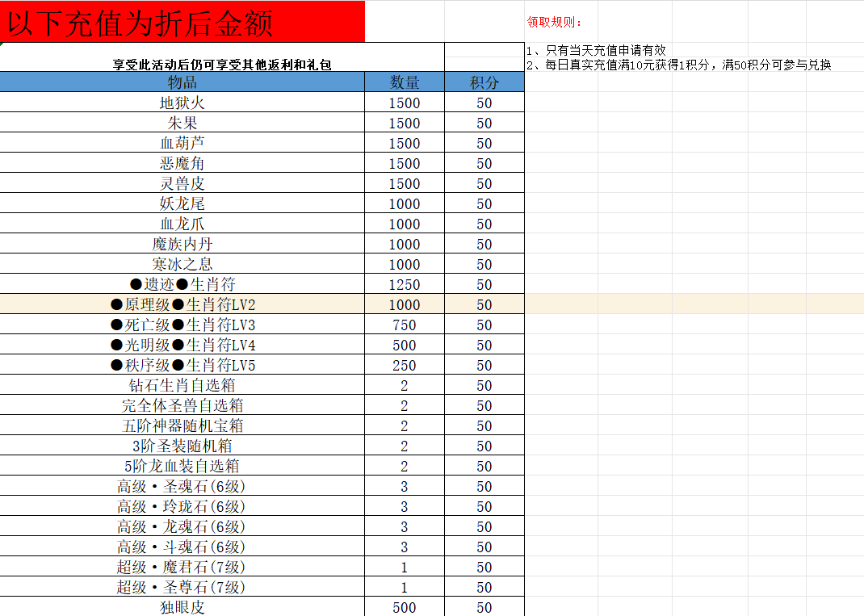Select the ●秩序级●生肖符LV5 cell
Image resolution: width=864 pixels, height=616 pixels.
pos(182,365)
